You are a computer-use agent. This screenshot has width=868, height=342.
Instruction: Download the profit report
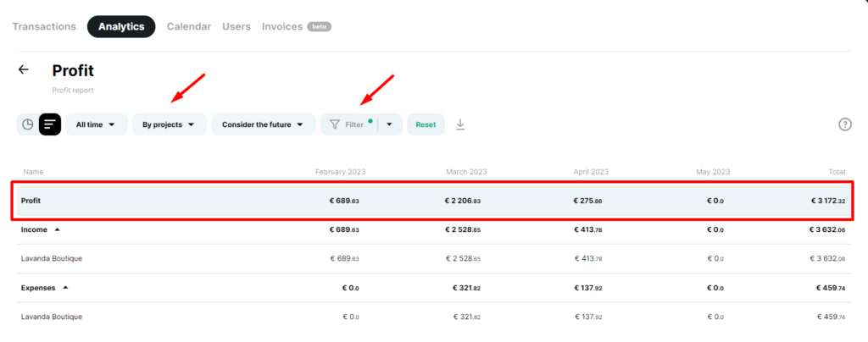[x=460, y=125]
